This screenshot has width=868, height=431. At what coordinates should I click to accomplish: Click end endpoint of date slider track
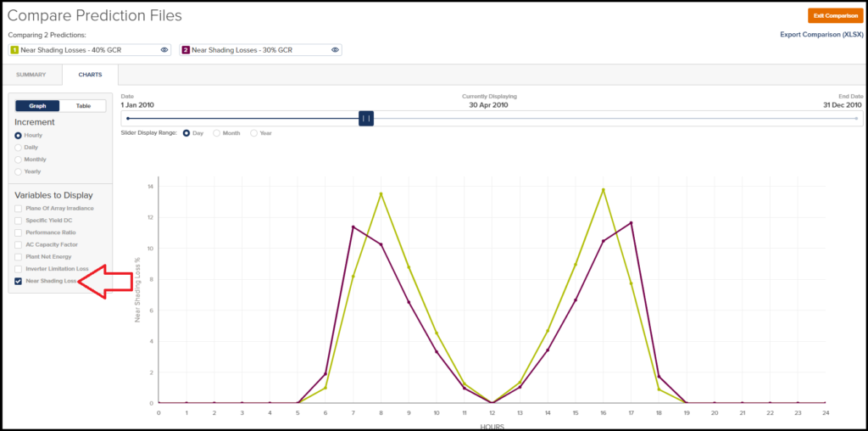click(856, 119)
